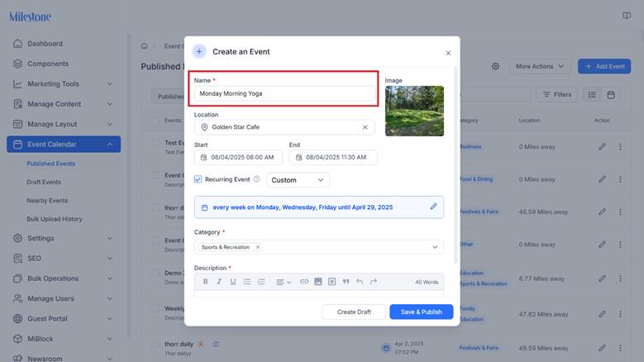Open text alignment options in Description toolbar

[284, 282]
